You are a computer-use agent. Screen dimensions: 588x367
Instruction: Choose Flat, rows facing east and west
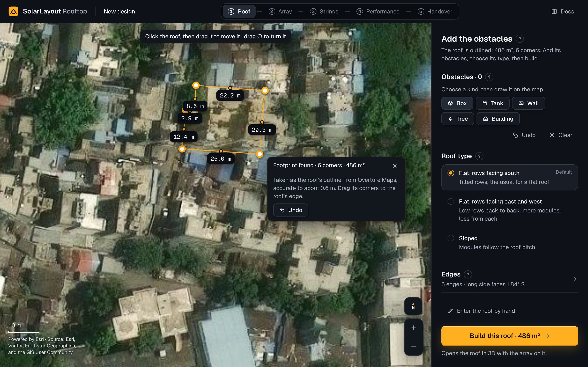click(x=510, y=210)
